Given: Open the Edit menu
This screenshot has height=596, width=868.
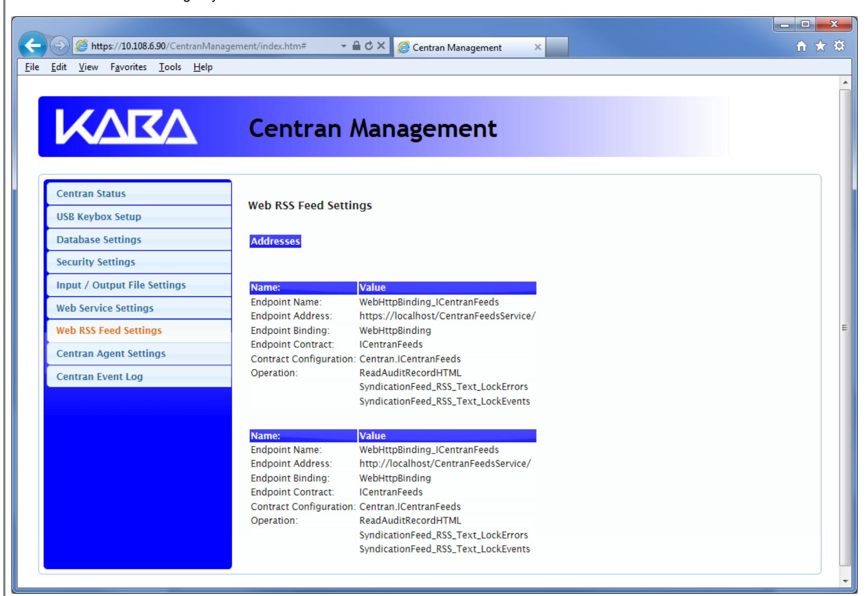Looking at the screenshot, I should tap(59, 67).
